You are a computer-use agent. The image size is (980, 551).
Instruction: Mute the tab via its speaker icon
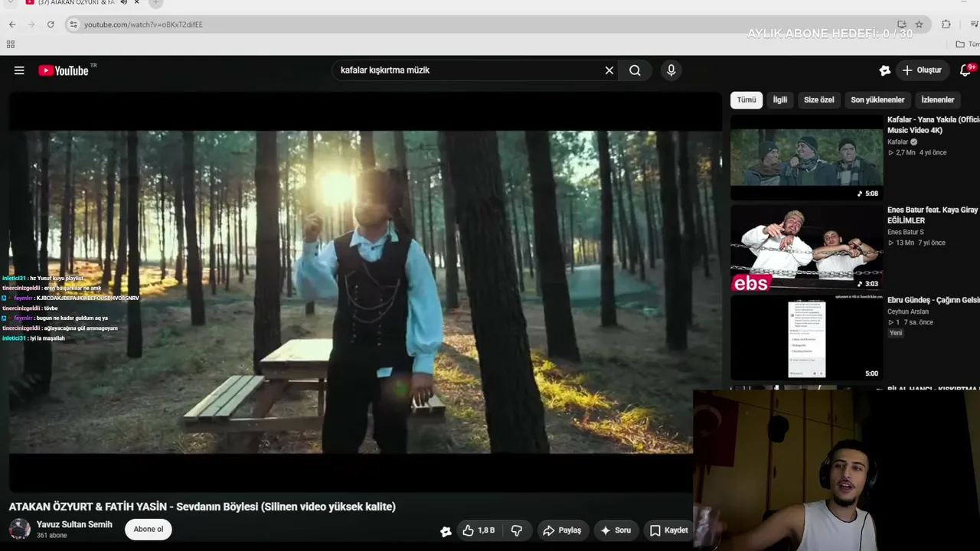click(124, 2)
